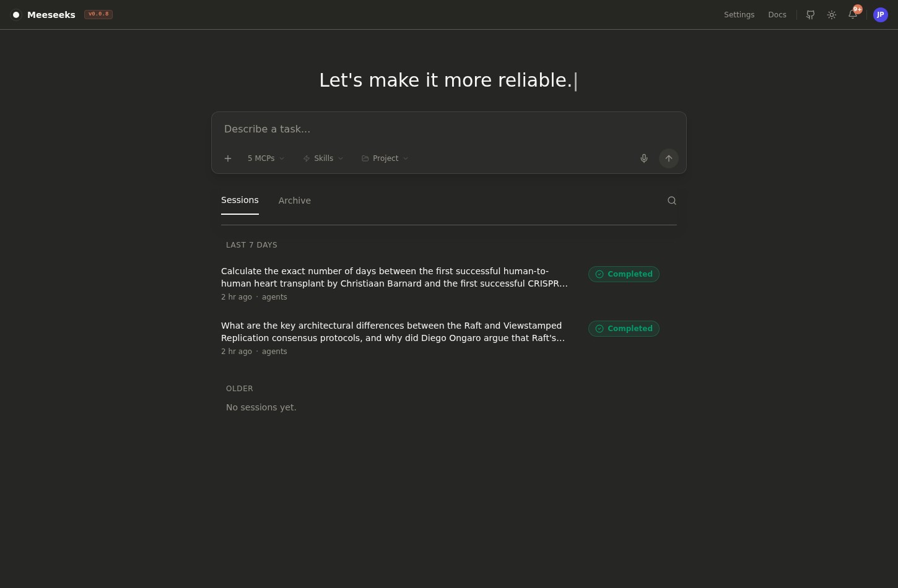
Task: Open the JP profile avatar
Action: (880, 15)
